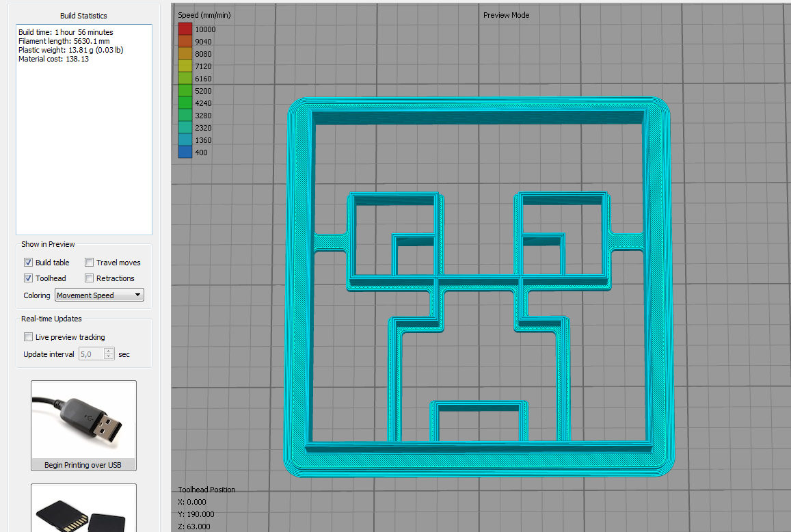Click the Filament length 5630.1 mm text
The height and width of the screenshot is (532, 791).
point(64,41)
